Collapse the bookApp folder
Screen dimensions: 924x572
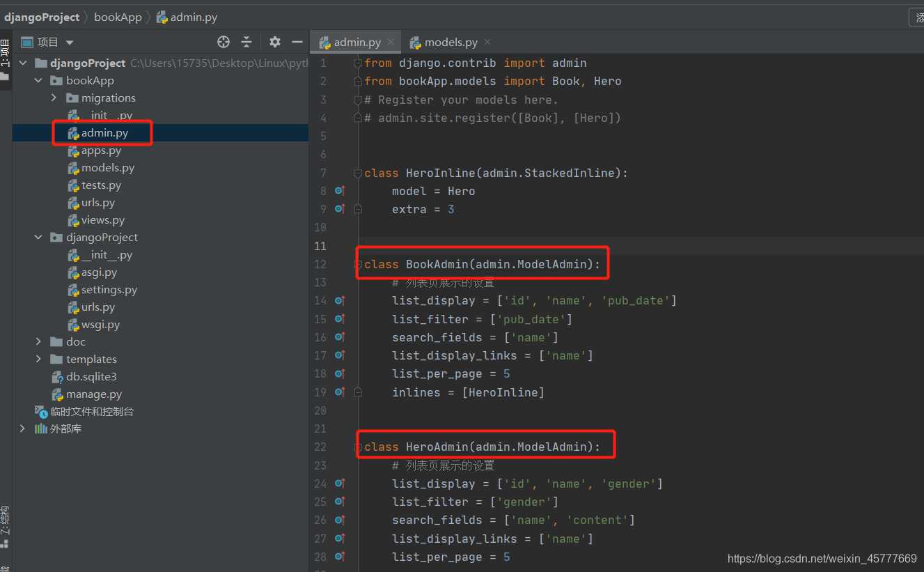pyautogui.click(x=38, y=80)
